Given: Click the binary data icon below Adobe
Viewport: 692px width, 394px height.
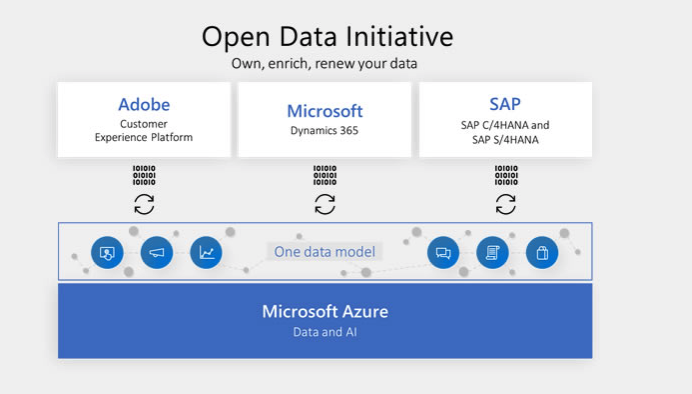Looking at the screenshot, I should click(144, 175).
